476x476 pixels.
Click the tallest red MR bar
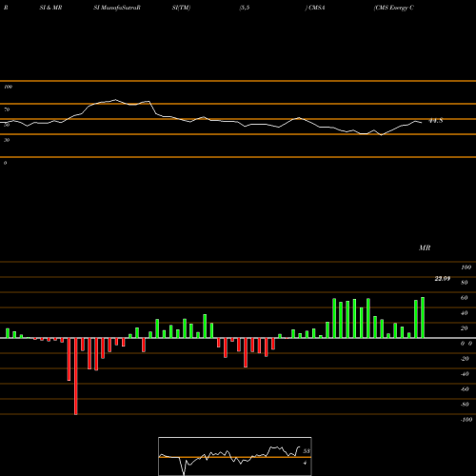pos(75,376)
